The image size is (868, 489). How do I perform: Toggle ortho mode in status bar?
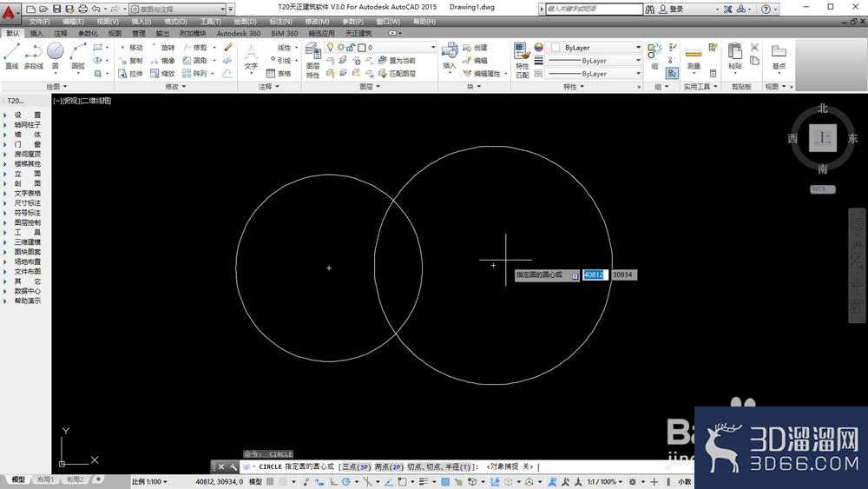click(x=334, y=482)
